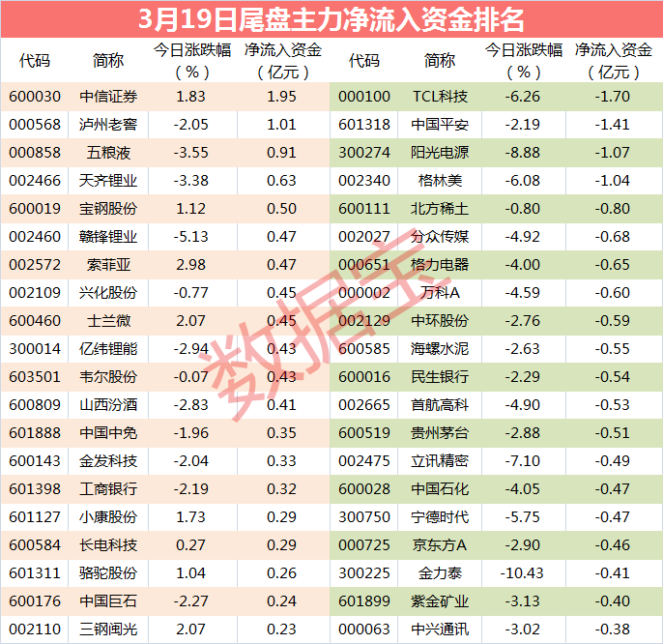Screen dimensions: 663x644
Task: Click TCL科技 net outflow -1.70
Action: pos(613,97)
